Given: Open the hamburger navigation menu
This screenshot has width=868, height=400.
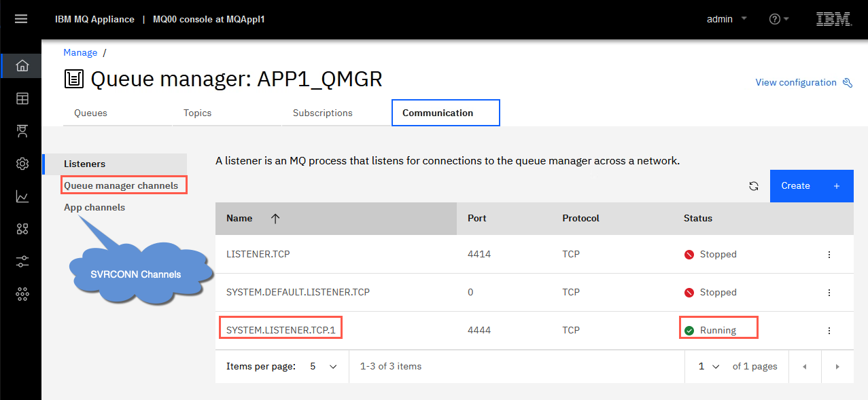Looking at the screenshot, I should tap(21, 19).
